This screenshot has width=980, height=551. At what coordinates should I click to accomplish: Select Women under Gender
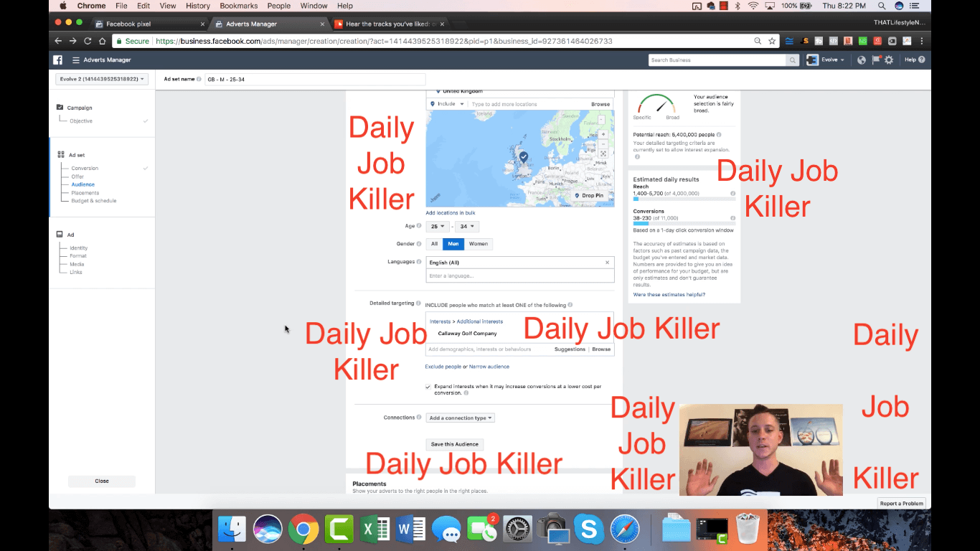pyautogui.click(x=479, y=244)
